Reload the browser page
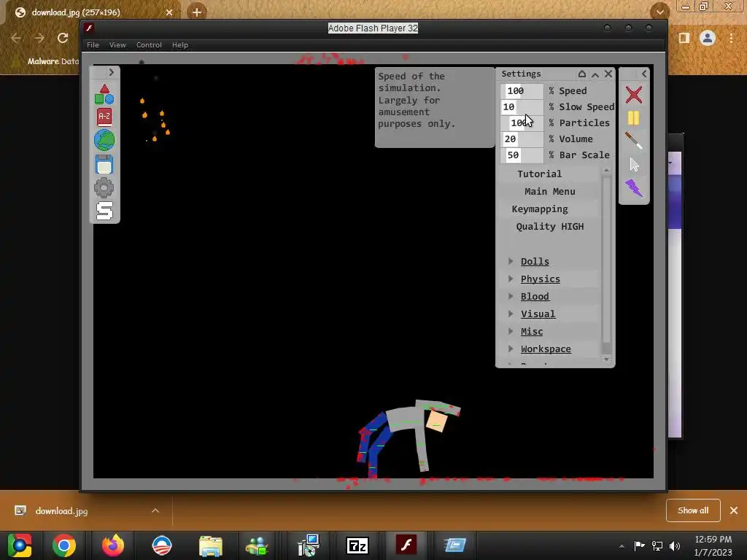The width and height of the screenshot is (747, 560). pos(63,38)
